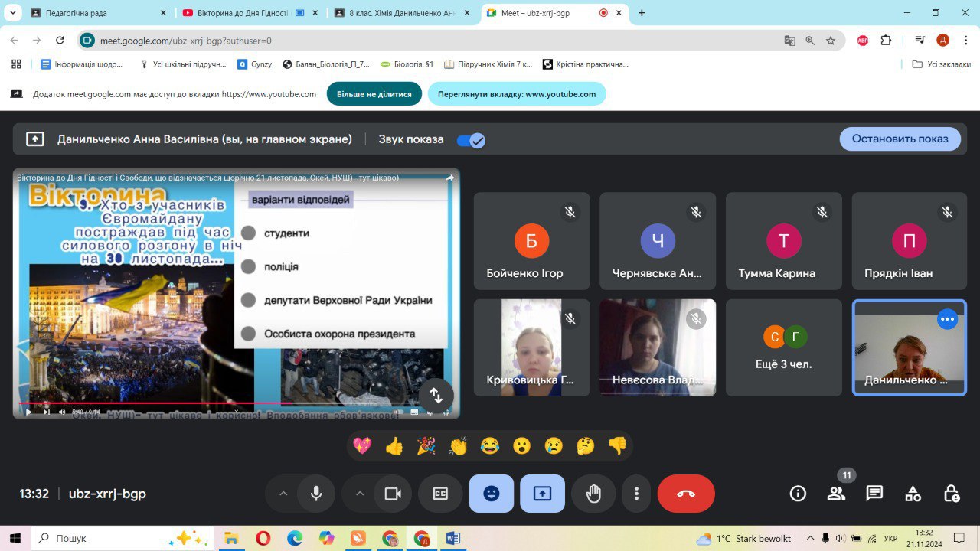This screenshot has width=980, height=551.
Task: Reload the page with refresh button
Action: tap(60, 41)
